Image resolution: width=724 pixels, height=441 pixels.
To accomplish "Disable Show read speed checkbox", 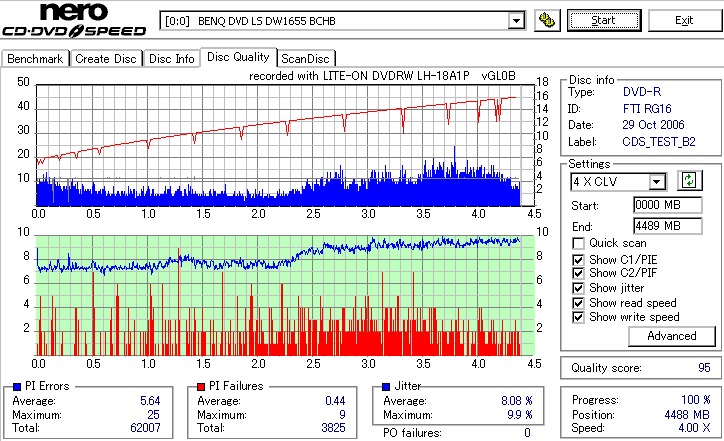I will click(x=578, y=303).
